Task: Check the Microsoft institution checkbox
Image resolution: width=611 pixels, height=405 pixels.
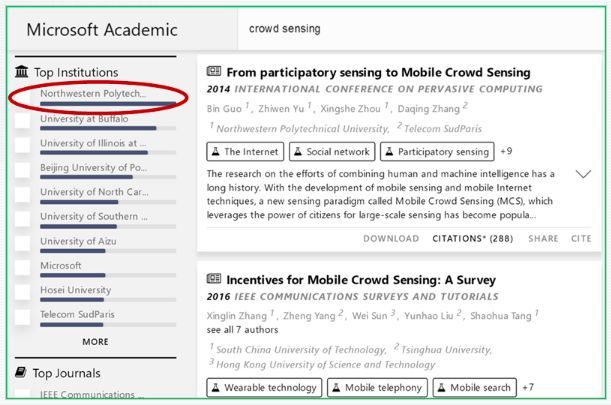Action: 22,267
